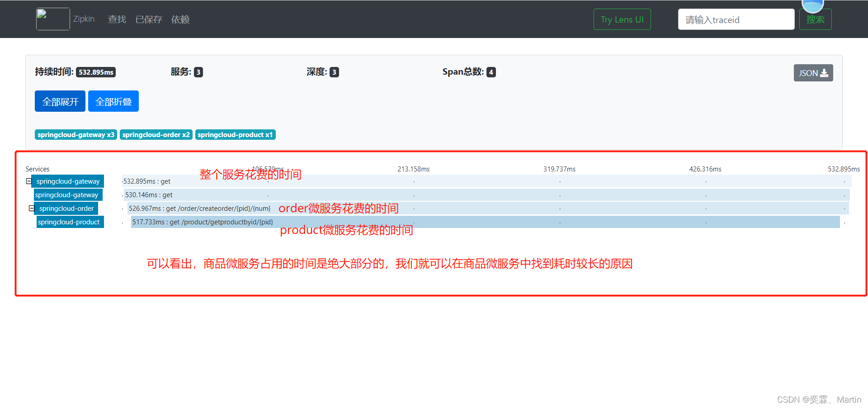Select the first springcloud-gateway service label

(x=68, y=181)
